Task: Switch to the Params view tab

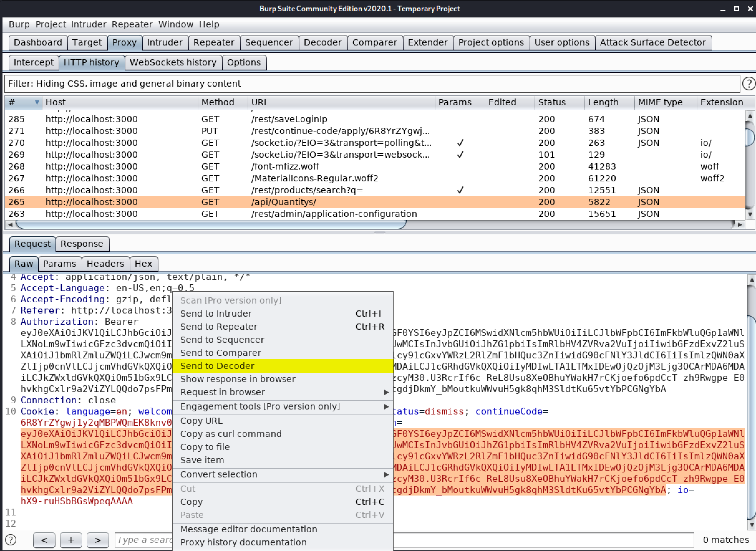Action: pos(60,264)
